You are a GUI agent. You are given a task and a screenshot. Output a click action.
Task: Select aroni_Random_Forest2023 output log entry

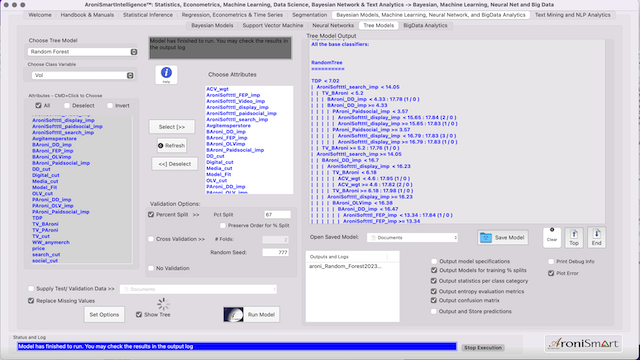(345, 266)
